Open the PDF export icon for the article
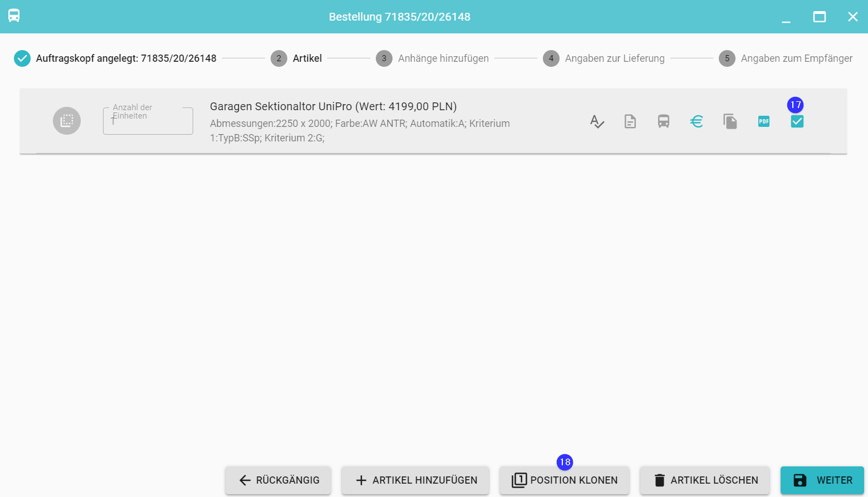 coord(764,121)
